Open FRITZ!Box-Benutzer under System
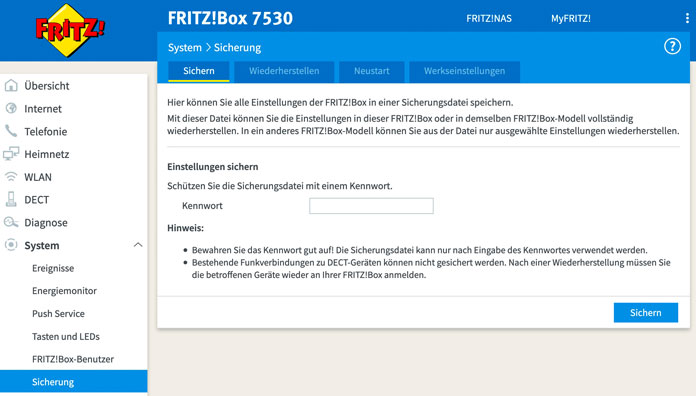This screenshot has height=396, width=696. tap(73, 359)
